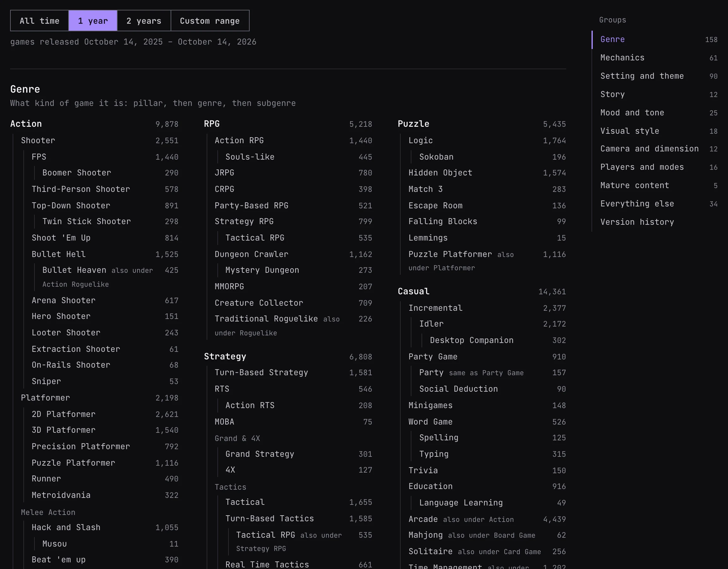
Task: Open the Social Deduction tag
Action: [459, 389]
